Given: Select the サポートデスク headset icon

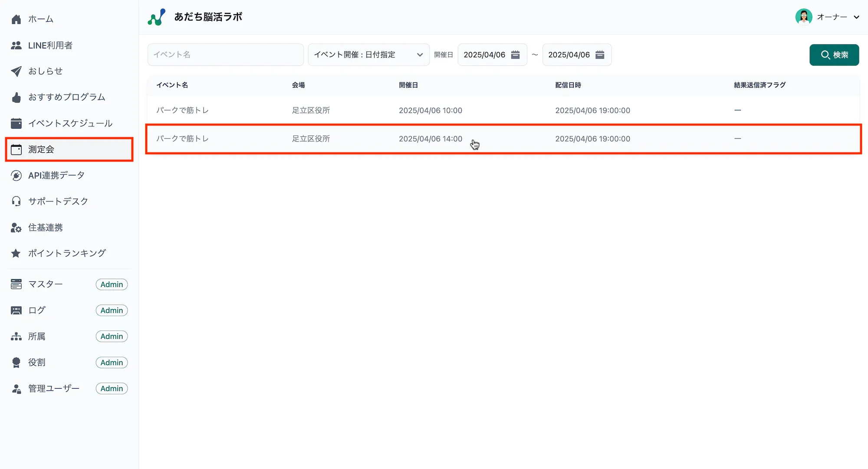Looking at the screenshot, I should point(16,201).
